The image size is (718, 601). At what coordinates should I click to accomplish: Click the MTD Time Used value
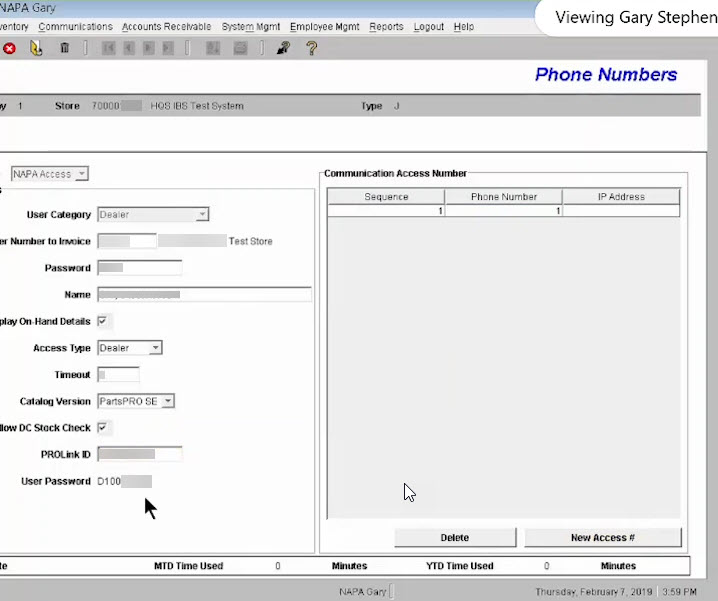(277, 566)
